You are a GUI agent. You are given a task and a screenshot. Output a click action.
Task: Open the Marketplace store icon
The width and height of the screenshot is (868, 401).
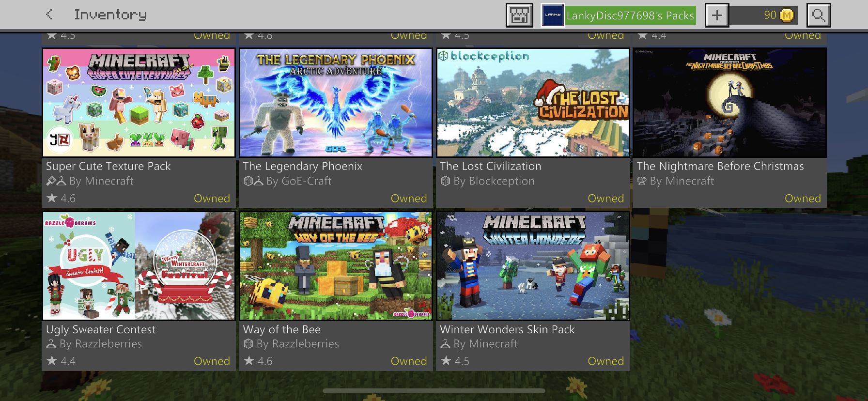(519, 15)
